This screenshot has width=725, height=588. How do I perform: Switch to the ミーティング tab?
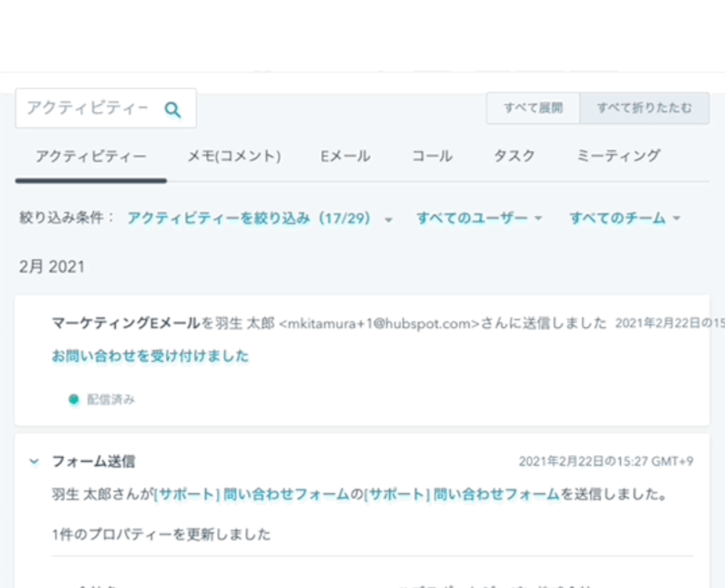[619, 157]
